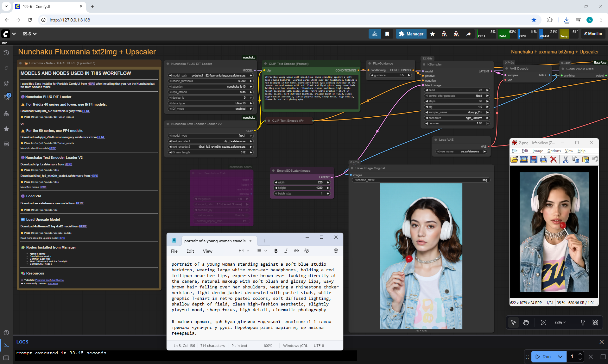The image size is (608, 364).
Task: Toggle link visibility icon
Action: 595,322
